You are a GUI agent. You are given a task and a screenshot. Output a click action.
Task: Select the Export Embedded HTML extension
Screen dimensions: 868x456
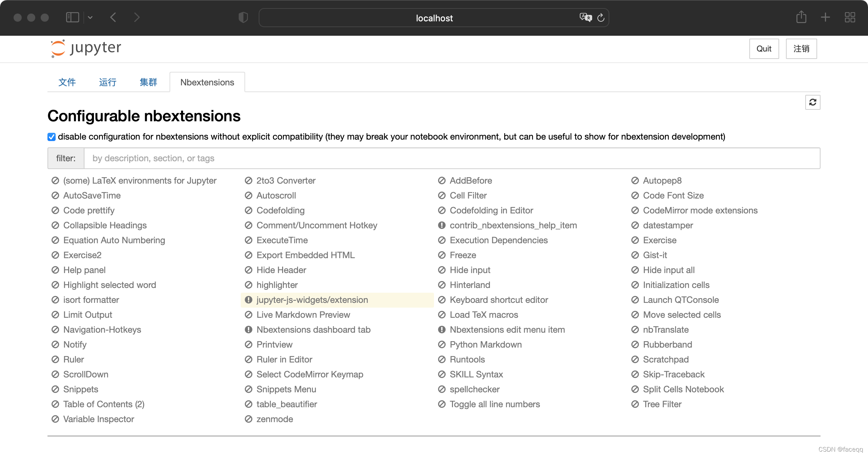305,255
